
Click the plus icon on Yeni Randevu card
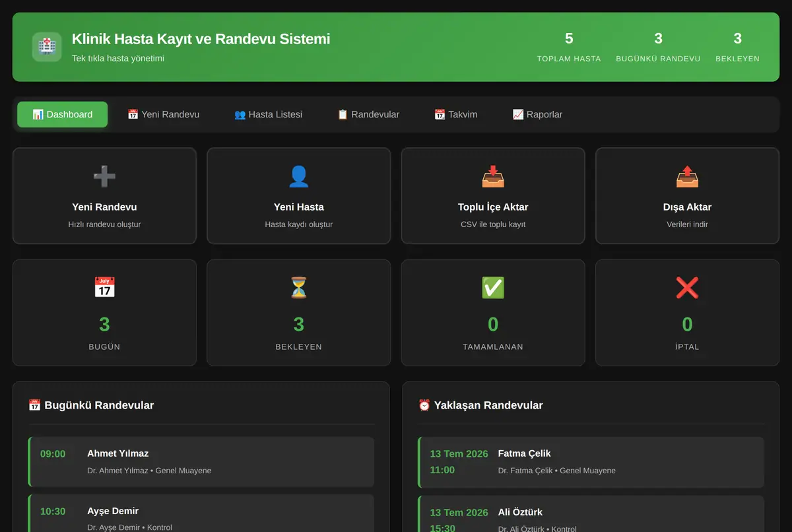tap(104, 176)
